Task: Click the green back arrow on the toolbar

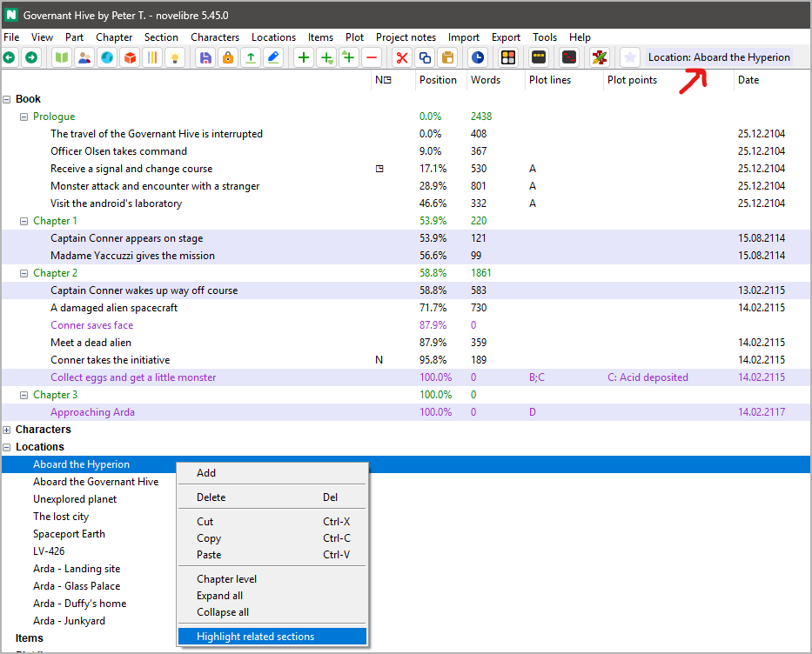Action: (9, 57)
